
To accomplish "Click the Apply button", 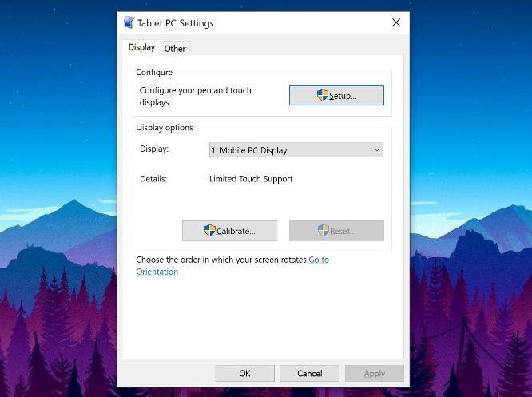I will point(375,374).
